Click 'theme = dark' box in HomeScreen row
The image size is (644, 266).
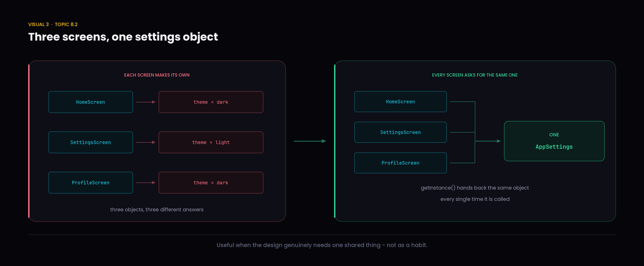tap(211, 102)
